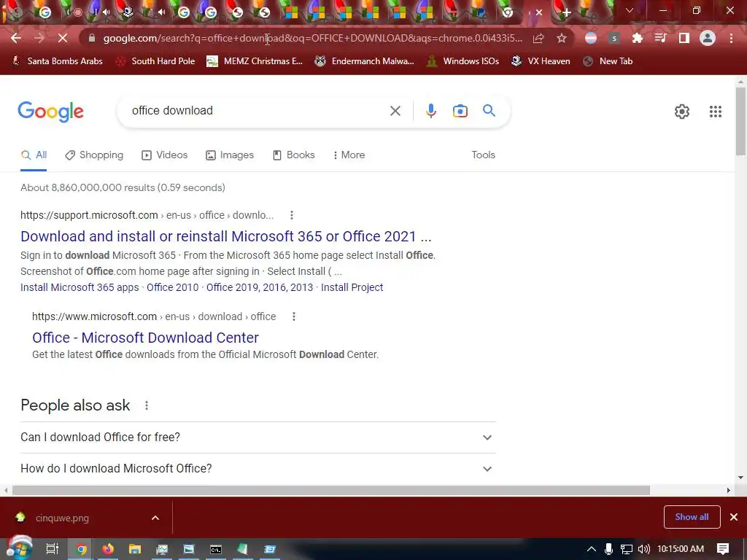Screen dimensions: 747x560
Task: Search by image with the camera icon
Action: [x=460, y=111]
